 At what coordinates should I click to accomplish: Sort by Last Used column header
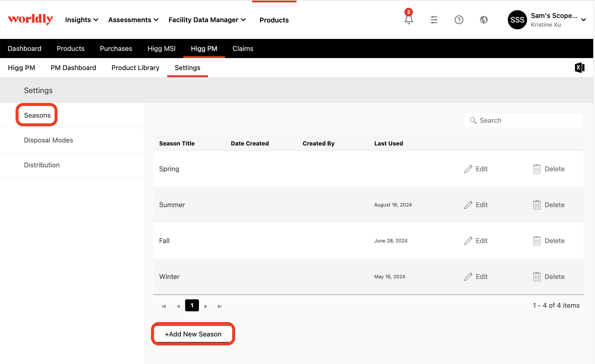389,143
